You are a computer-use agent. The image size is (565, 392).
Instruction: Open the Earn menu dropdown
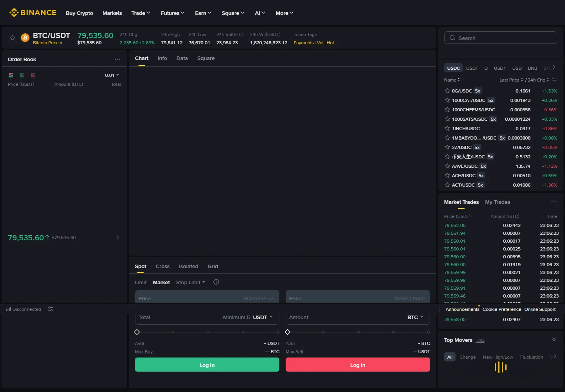pos(203,13)
